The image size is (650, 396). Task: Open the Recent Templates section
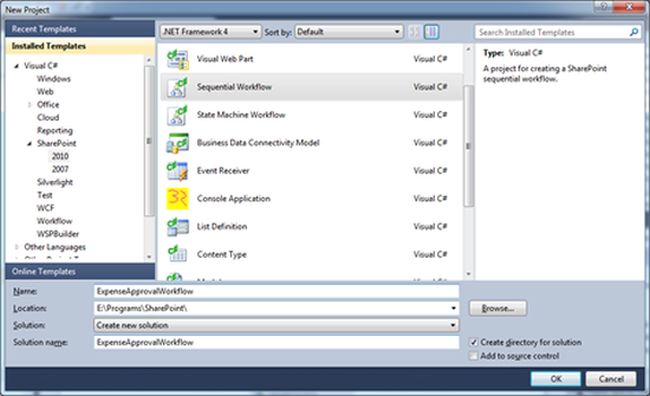click(x=80, y=29)
